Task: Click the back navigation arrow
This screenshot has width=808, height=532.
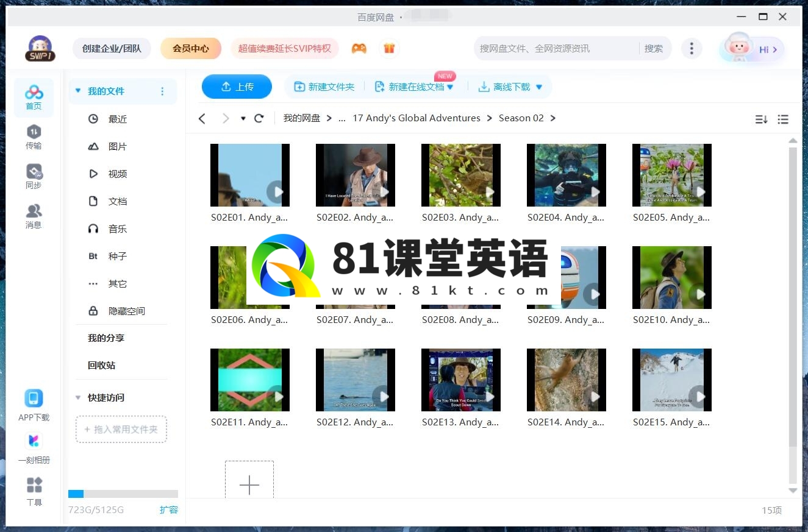Action: (x=202, y=118)
